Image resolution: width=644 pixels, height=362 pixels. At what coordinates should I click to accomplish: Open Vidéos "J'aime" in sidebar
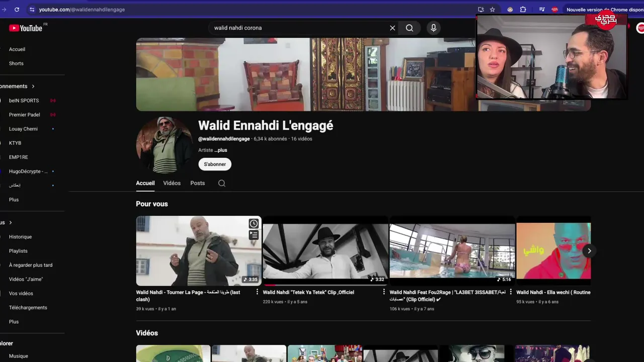tap(26, 279)
